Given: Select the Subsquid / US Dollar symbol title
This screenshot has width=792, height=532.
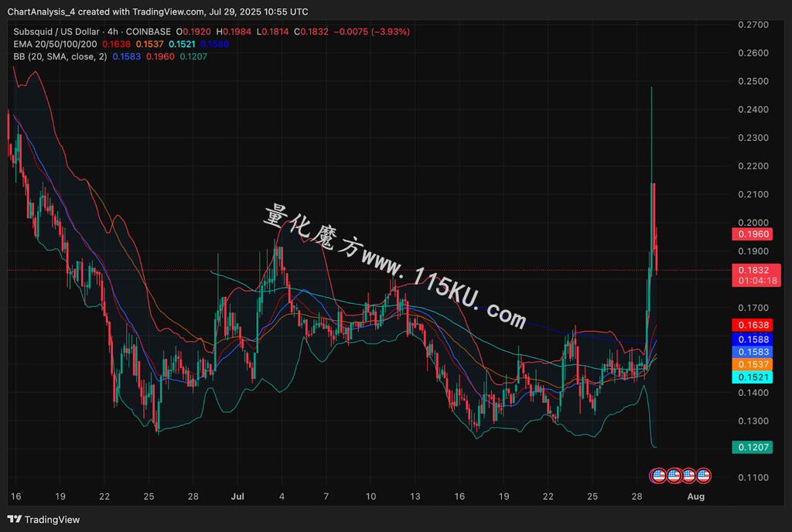Looking at the screenshot, I should (x=56, y=32).
